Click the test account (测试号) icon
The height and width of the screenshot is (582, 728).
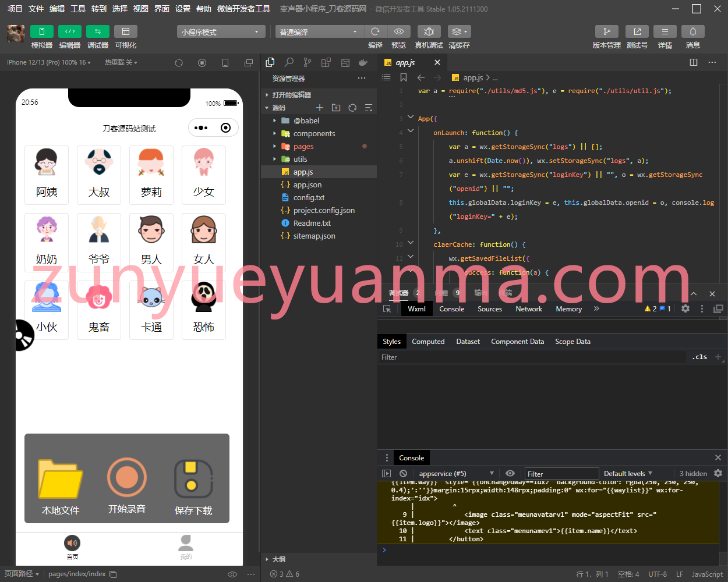pyautogui.click(x=637, y=31)
